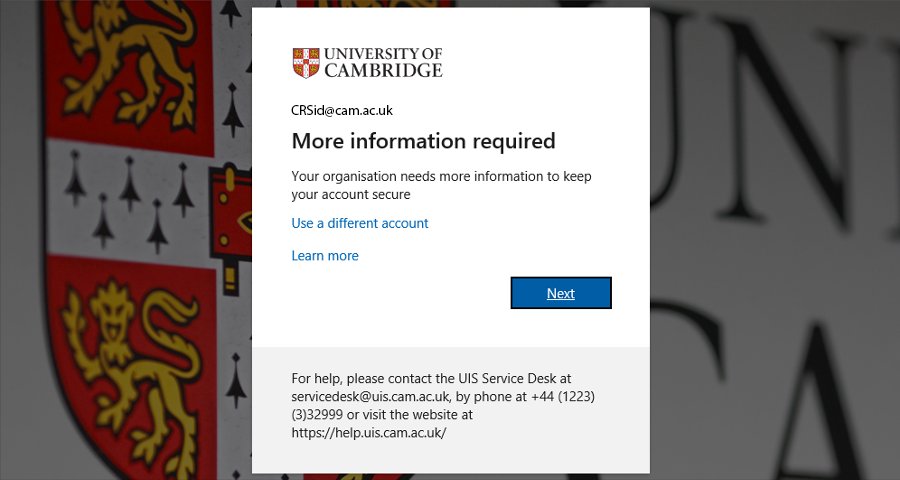Click the (3)32999 extension number text
Screen dimensions: 900x480
pos(317,415)
